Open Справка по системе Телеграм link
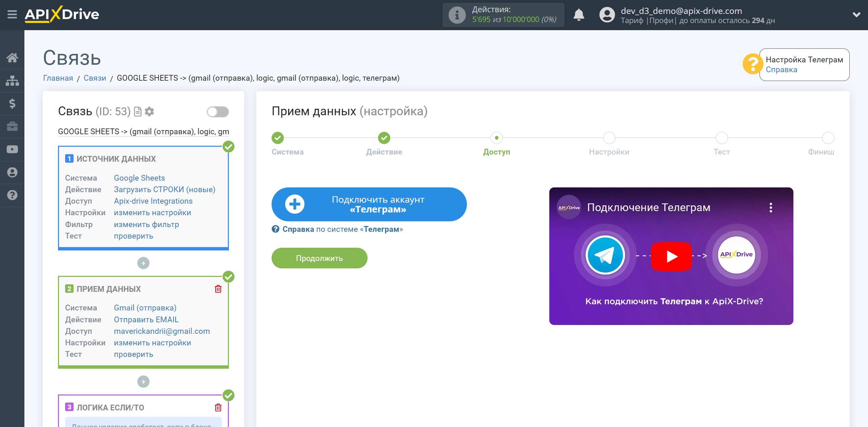868x427 pixels. (x=342, y=229)
